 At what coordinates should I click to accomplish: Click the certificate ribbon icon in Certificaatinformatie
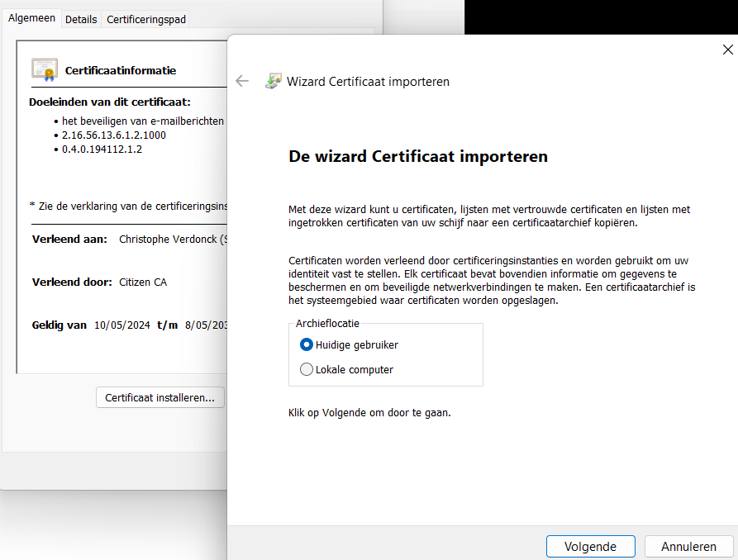click(45, 69)
